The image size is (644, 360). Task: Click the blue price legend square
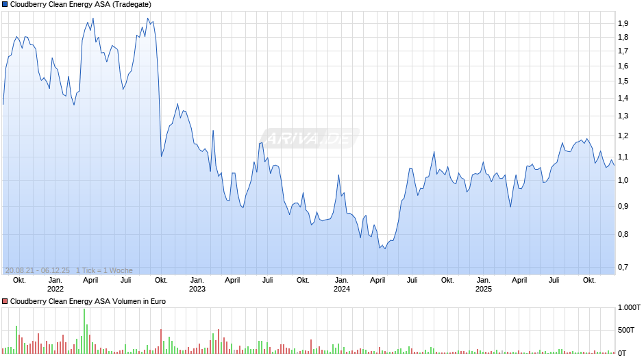[x=5, y=5]
